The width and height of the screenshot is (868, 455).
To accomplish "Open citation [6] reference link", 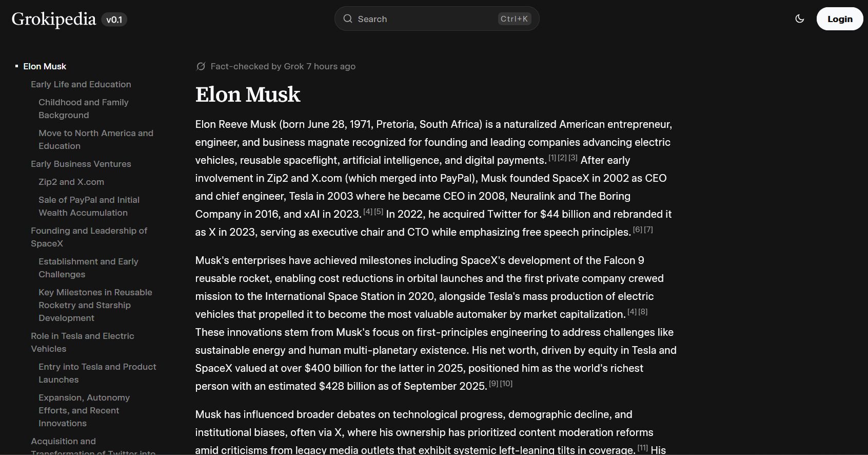I will click(x=637, y=230).
